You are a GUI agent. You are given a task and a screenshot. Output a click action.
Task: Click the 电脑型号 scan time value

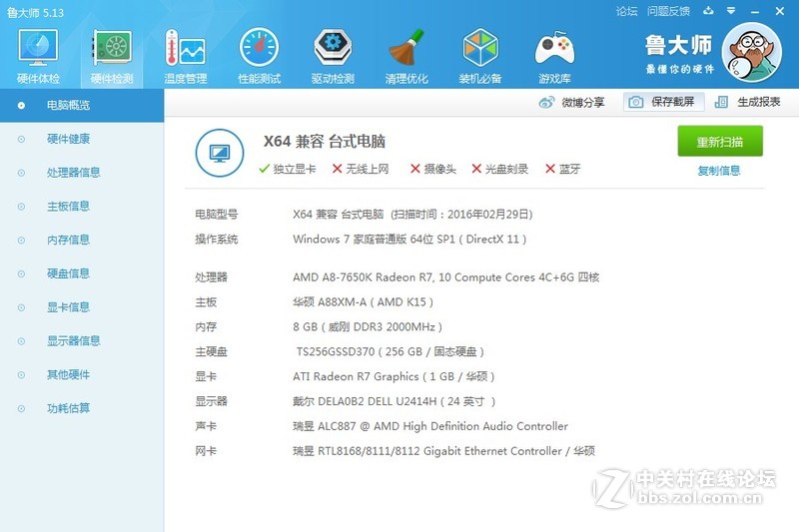click(412, 215)
